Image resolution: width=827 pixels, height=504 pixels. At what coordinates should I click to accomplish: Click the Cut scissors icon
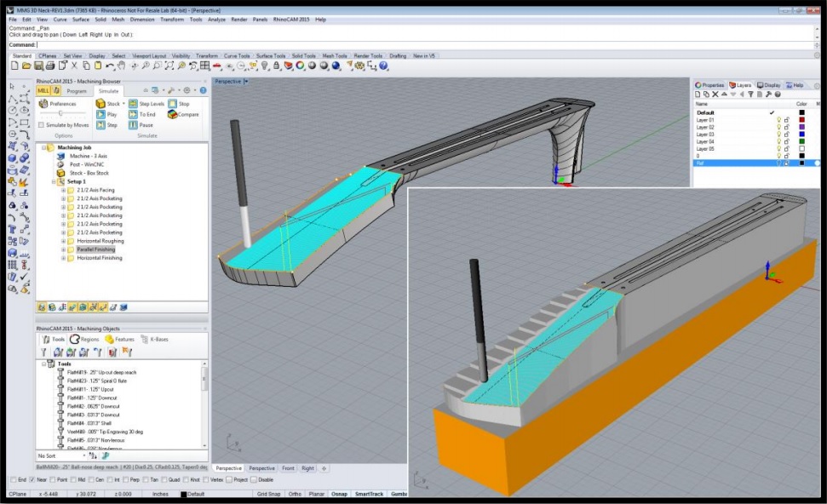click(x=74, y=66)
